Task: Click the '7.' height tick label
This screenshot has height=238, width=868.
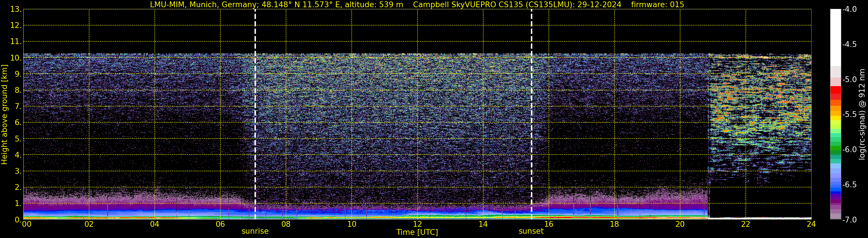Action: [18, 107]
